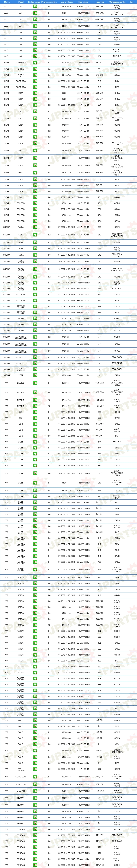The height and width of the screenshot is (868, 137).
Task: Click engine codes 'BLG, CAVB'
Action: 117,841
